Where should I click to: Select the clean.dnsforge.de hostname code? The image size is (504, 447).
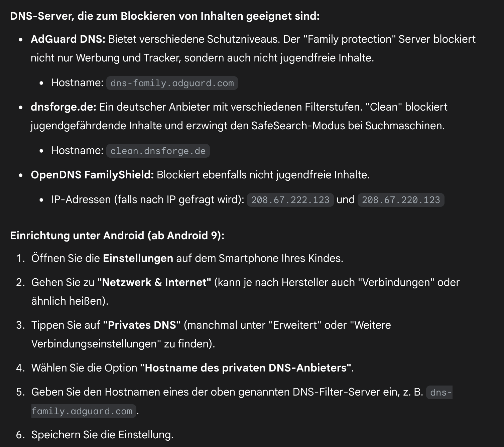158,151
